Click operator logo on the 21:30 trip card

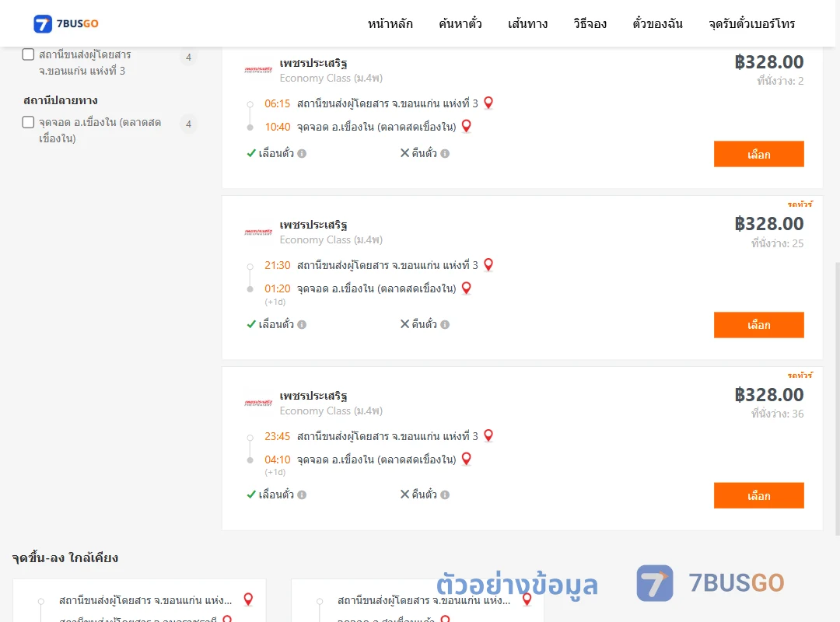(x=258, y=232)
